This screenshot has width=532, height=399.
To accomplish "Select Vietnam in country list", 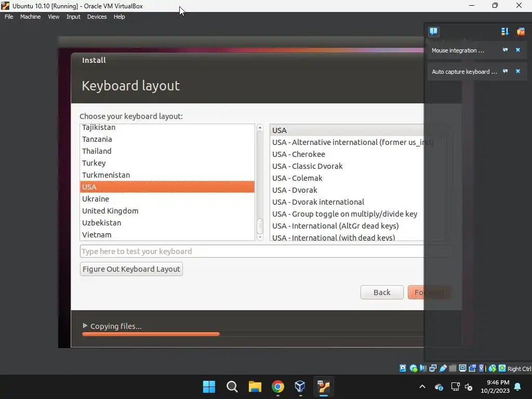I will click(167, 234).
